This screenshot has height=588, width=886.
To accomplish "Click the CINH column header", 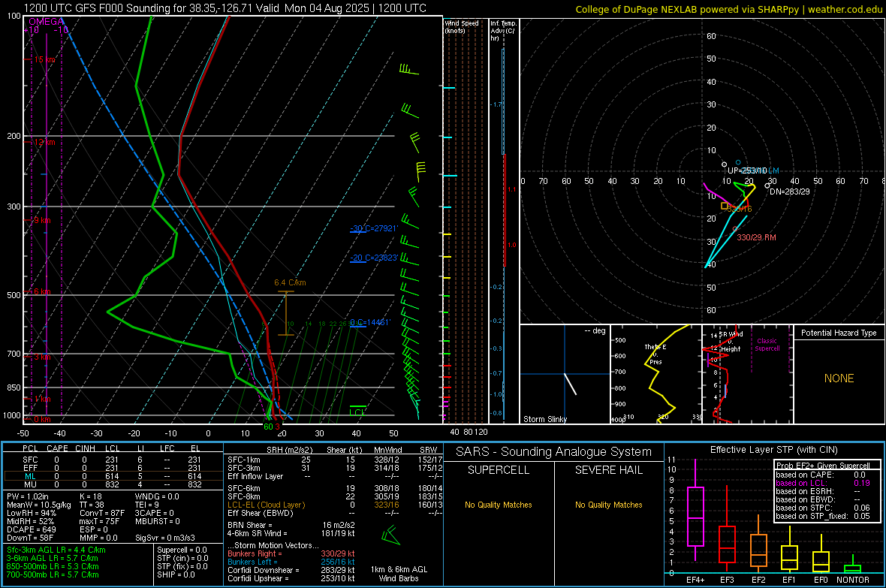I will coord(86,448).
